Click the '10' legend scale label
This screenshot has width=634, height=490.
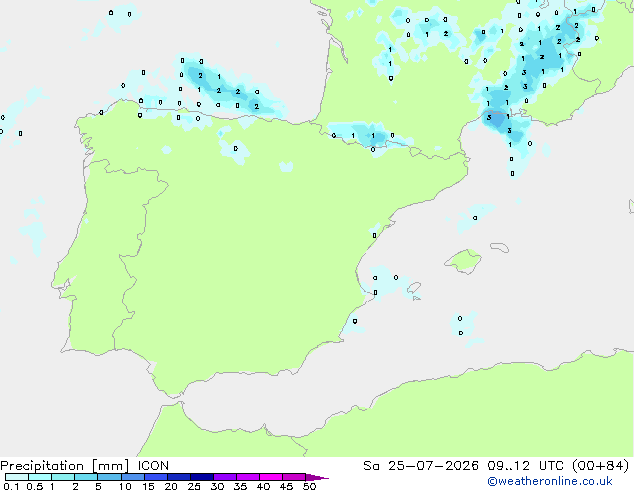point(125,486)
